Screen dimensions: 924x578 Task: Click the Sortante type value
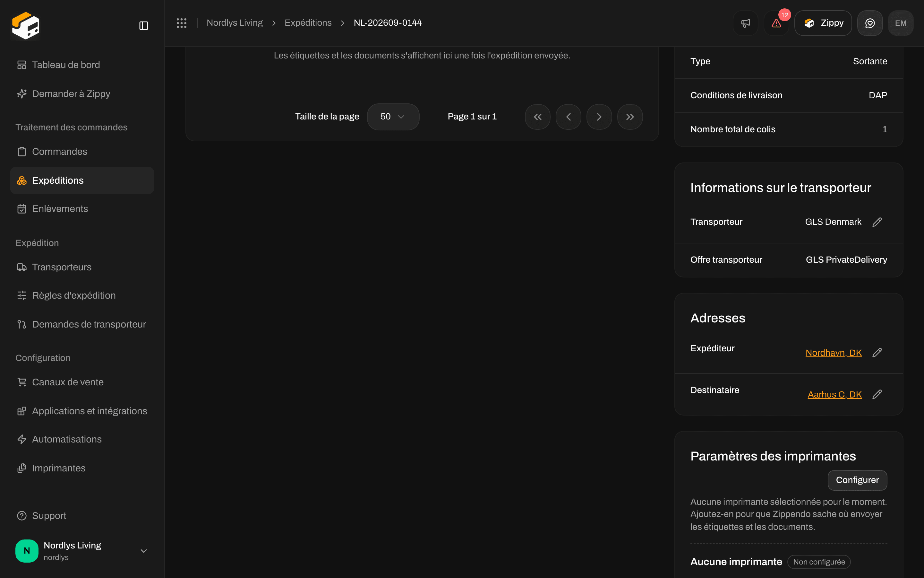[870, 61]
